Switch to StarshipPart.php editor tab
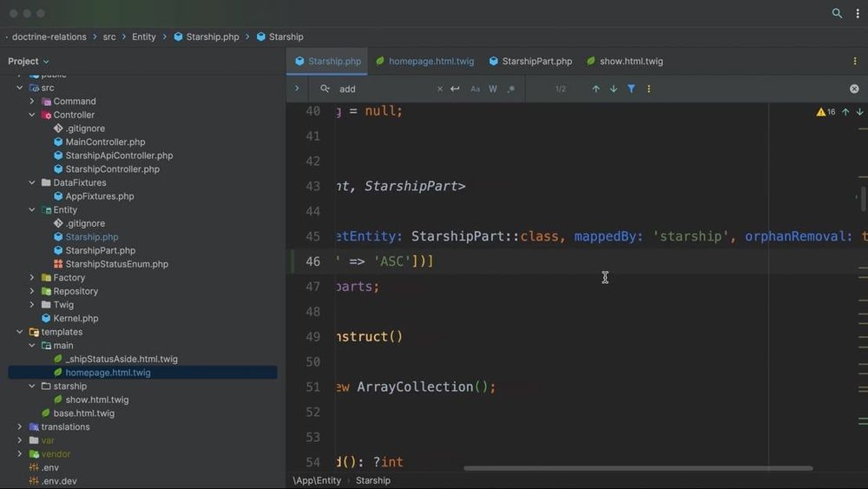868x489 pixels. pyautogui.click(x=530, y=61)
